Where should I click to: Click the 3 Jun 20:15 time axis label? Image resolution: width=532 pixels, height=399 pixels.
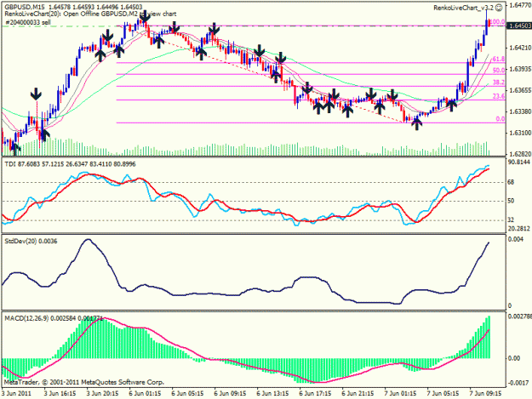click(103, 393)
